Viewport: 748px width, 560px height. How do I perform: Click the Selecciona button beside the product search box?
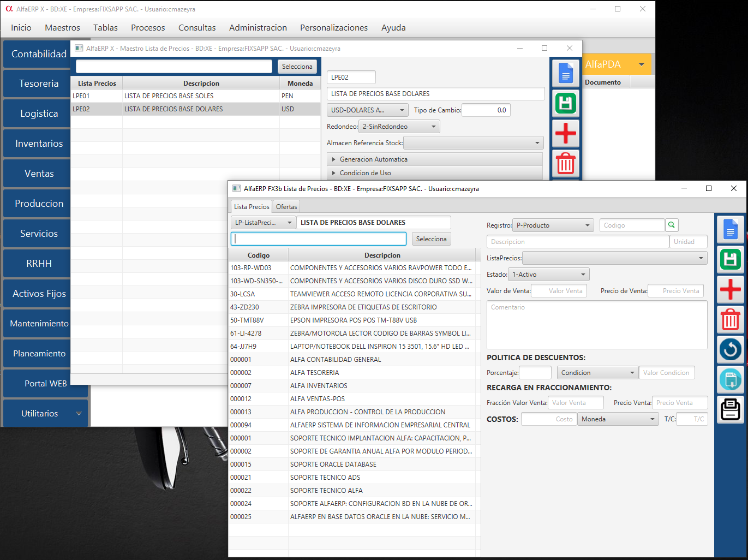(x=431, y=239)
